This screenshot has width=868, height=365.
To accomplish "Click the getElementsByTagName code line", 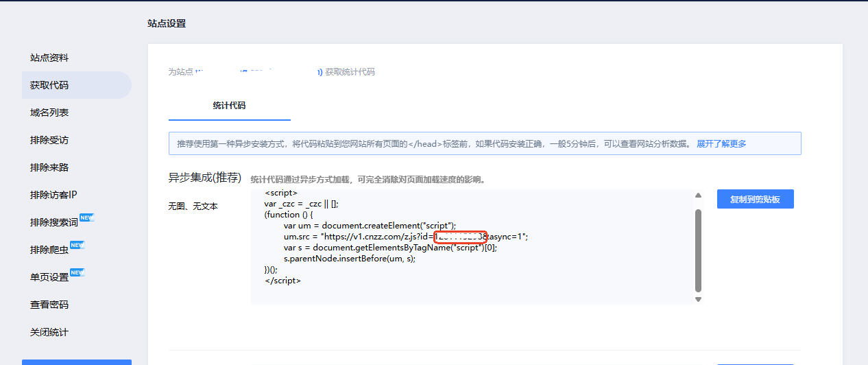I will pyautogui.click(x=390, y=248).
